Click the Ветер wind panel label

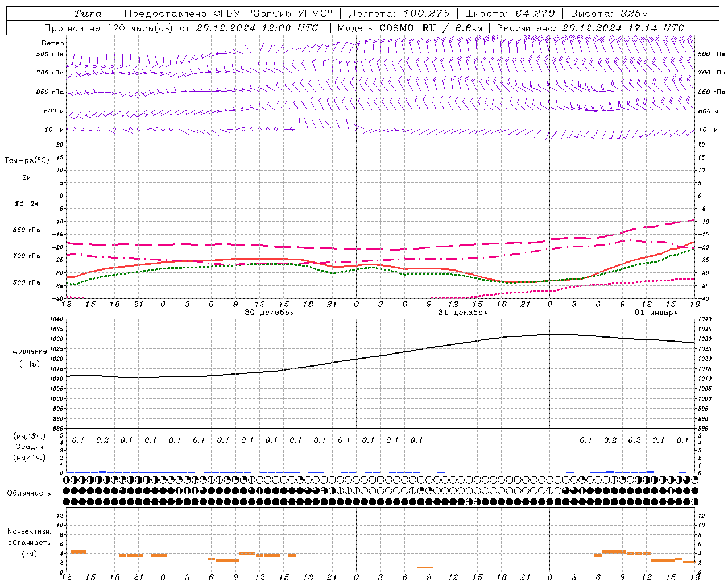pos(53,43)
